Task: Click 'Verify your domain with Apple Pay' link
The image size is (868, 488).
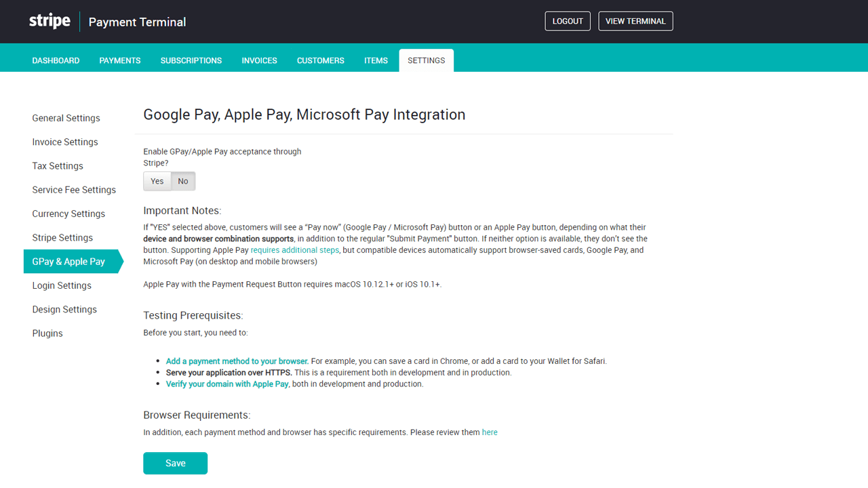Action: pos(227,384)
